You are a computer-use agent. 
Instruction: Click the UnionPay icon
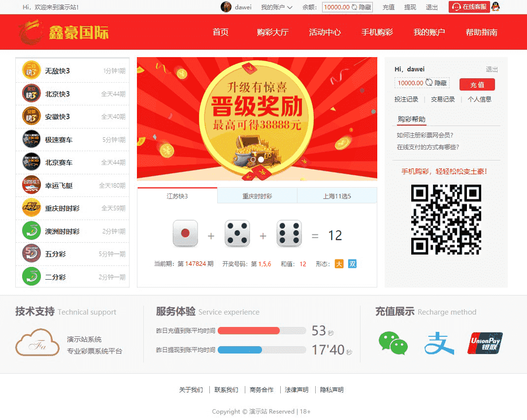point(485,343)
